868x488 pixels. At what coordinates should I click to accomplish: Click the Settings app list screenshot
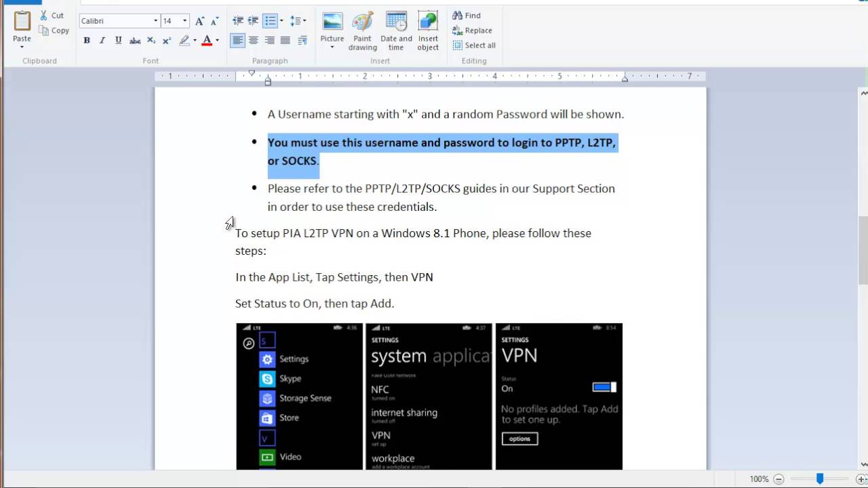pyautogui.click(x=299, y=396)
